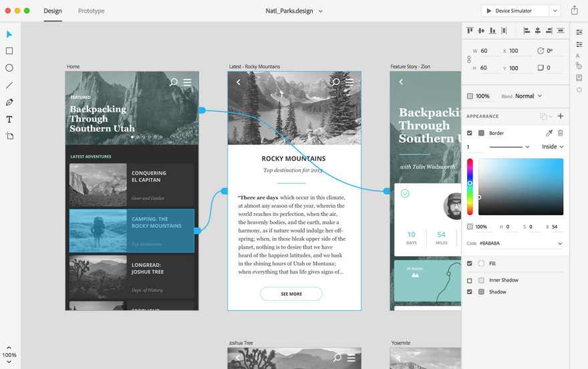Click search icon on Home artboard

tap(174, 82)
